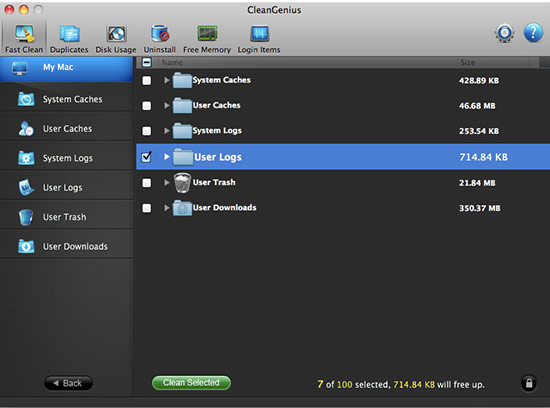Image resolution: width=550 pixels, height=408 pixels.
Task: Click the 428.89 KB size value
Action: click(479, 81)
